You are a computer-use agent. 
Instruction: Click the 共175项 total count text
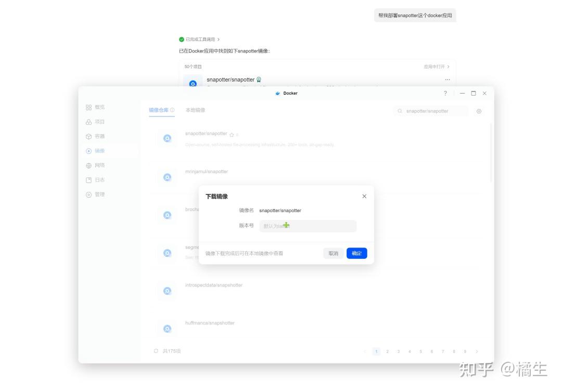click(x=172, y=351)
